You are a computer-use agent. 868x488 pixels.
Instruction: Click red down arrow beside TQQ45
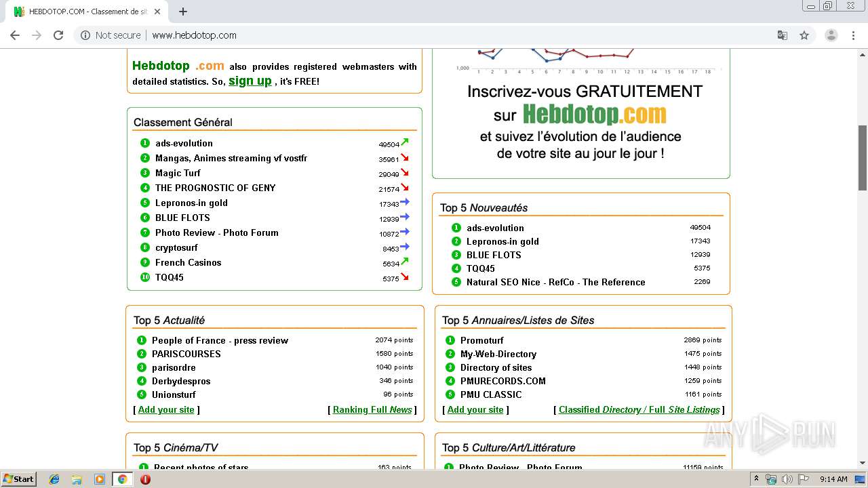click(405, 277)
